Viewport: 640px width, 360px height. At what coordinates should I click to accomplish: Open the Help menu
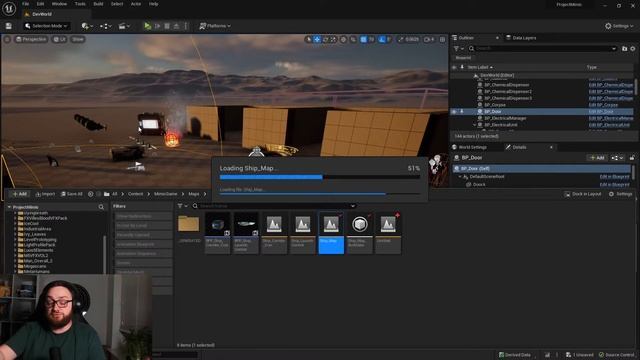pyautogui.click(x=153, y=4)
